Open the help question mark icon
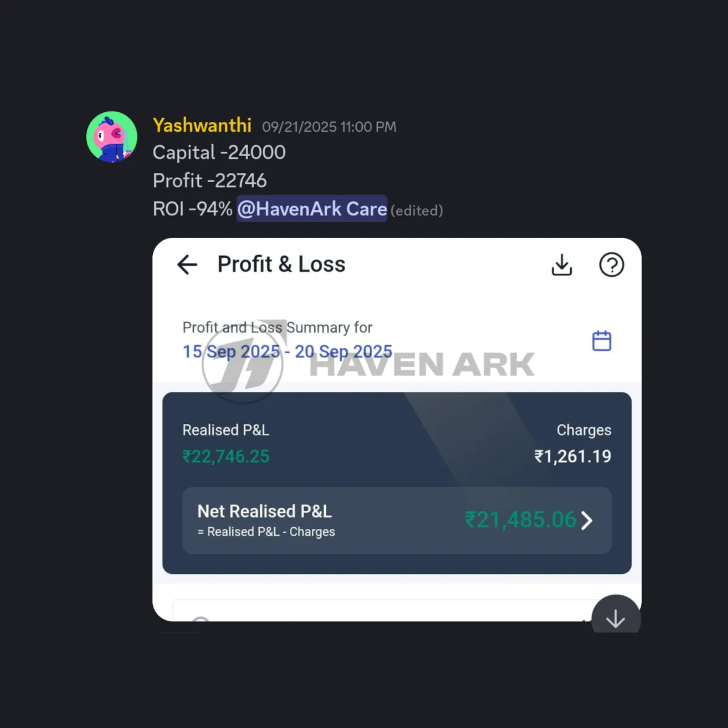The height and width of the screenshot is (728, 728). 612,265
